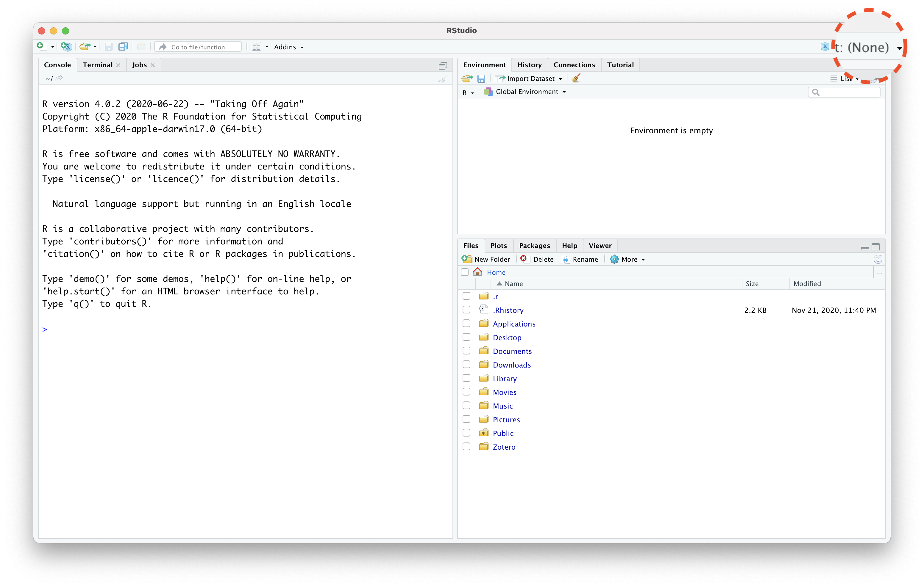The image size is (924, 587).
Task: Expand the Global Environment dropdown
Action: pos(527,92)
